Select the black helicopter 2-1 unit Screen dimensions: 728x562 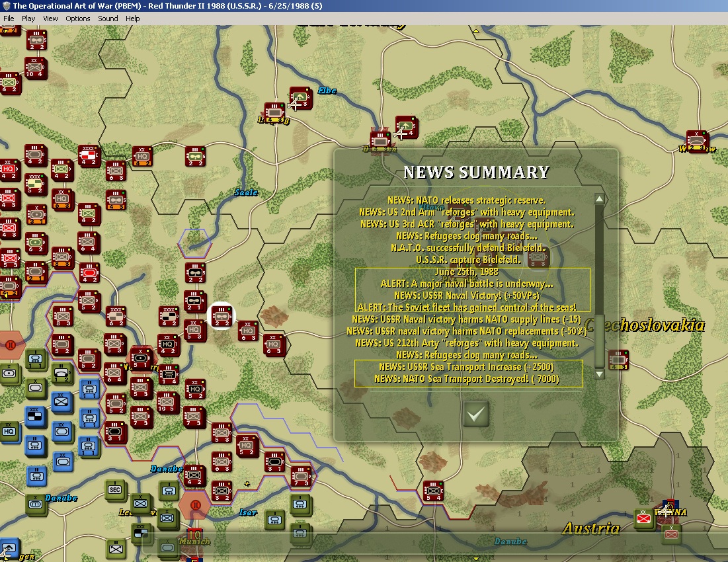coord(194,301)
